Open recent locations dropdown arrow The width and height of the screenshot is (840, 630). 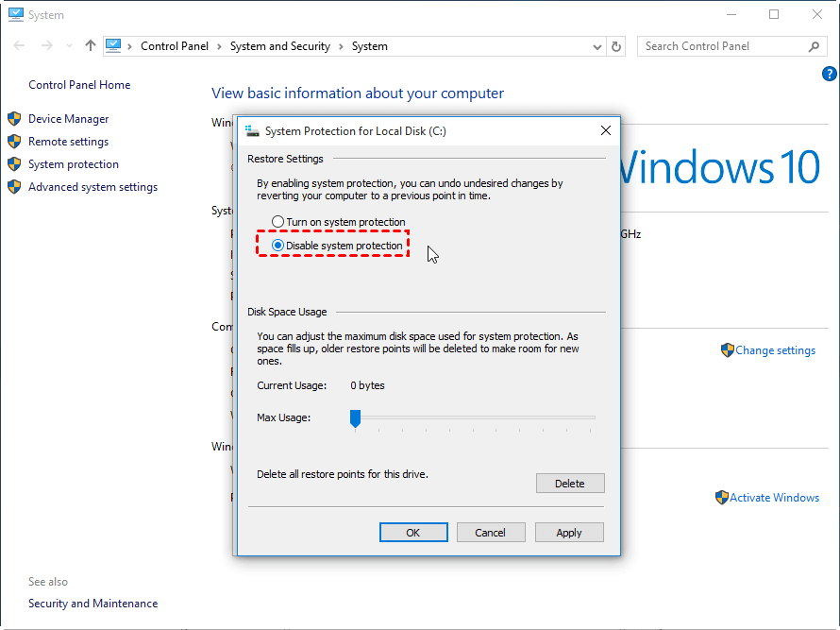69,46
